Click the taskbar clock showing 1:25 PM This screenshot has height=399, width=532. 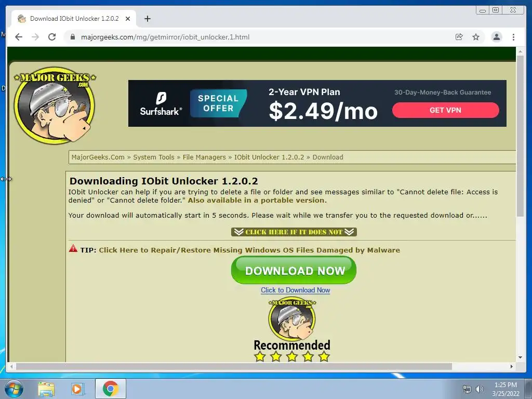pos(506,389)
